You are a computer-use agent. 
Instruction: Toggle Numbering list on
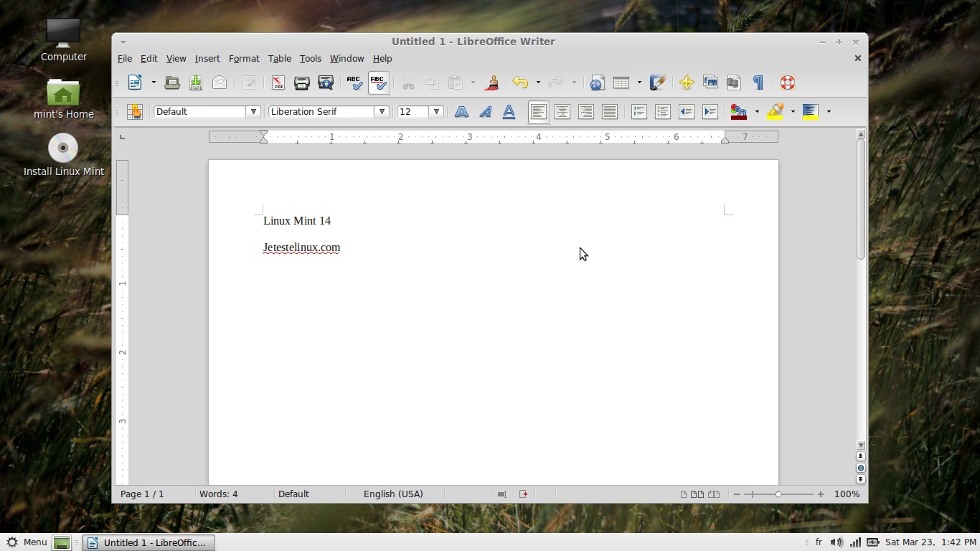click(639, 111)
